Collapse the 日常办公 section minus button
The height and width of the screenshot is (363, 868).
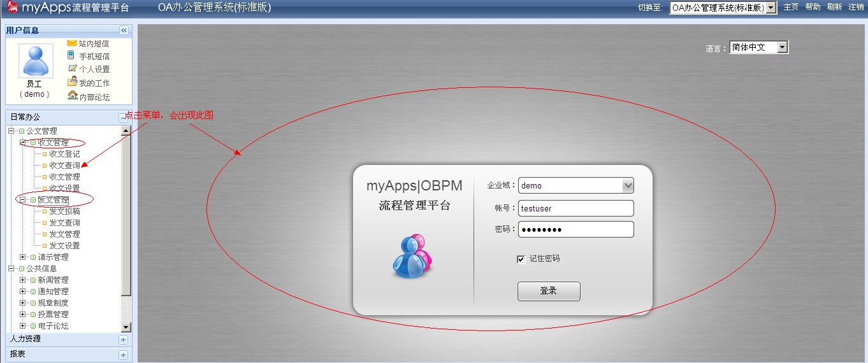click(123, 117)
